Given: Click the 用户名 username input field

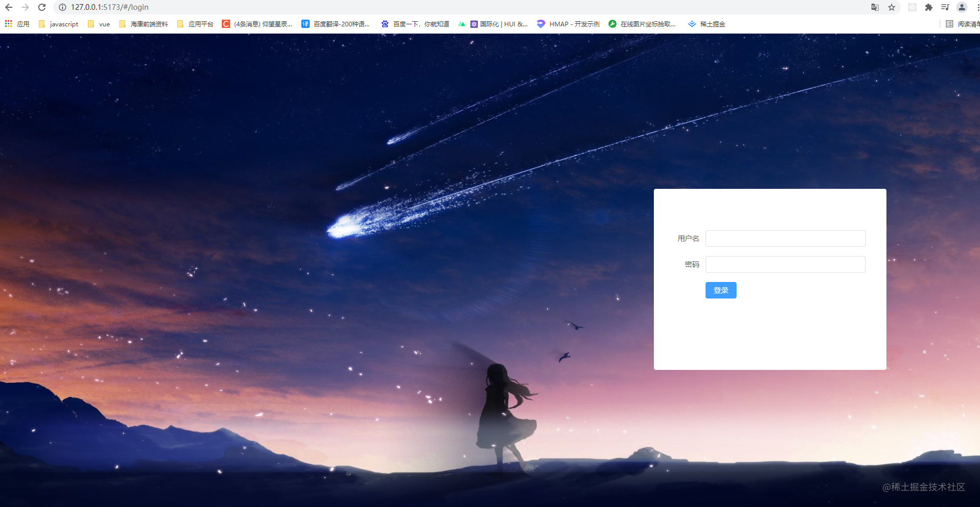Looking at the screenshot, I should coord(785,238).
